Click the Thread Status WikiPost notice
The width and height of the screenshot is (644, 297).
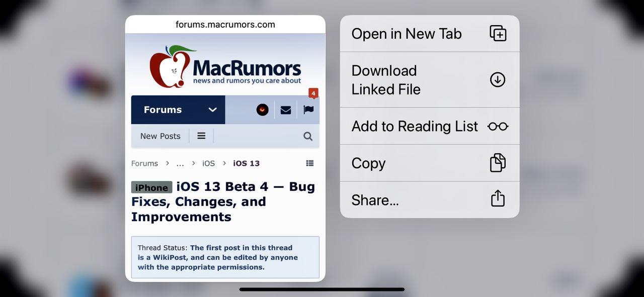click(x=225, y=257)
